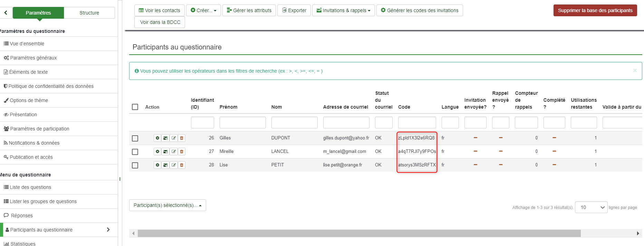
Task: Delete participant Gilles DUPONT with trash icon
Action: 182,138
